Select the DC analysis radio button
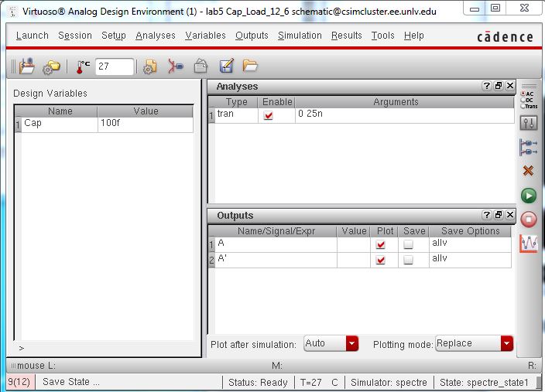Image resolution: width=545 pixels, height=392 pixels. 523,100
